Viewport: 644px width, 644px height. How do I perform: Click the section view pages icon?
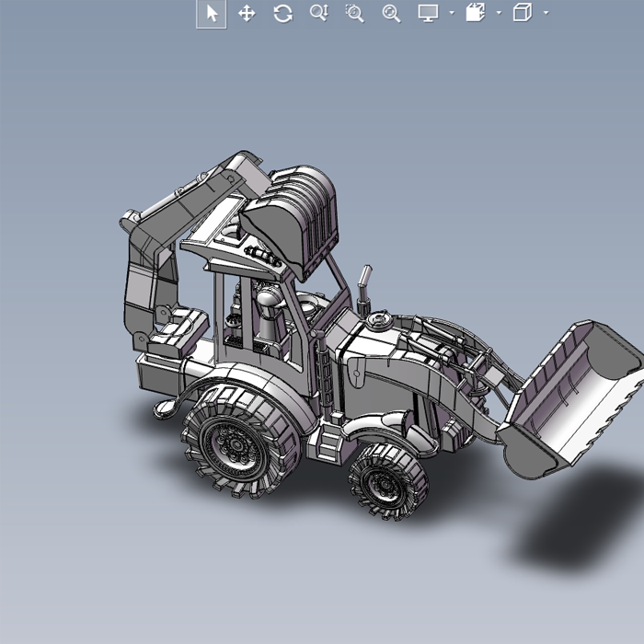click(476, 12)
